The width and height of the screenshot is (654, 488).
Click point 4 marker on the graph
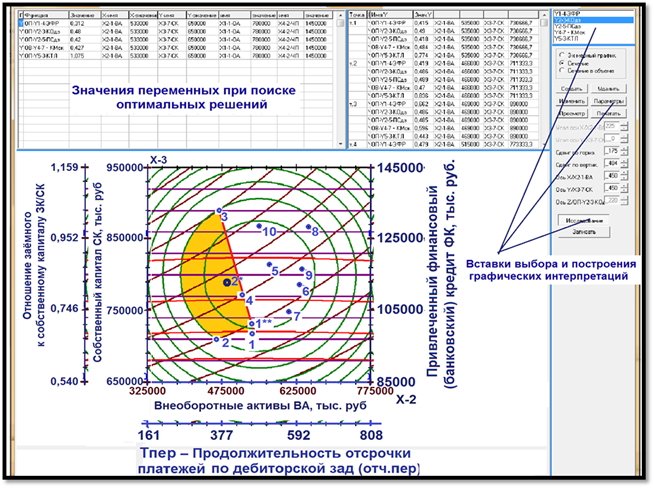(242, 295)
